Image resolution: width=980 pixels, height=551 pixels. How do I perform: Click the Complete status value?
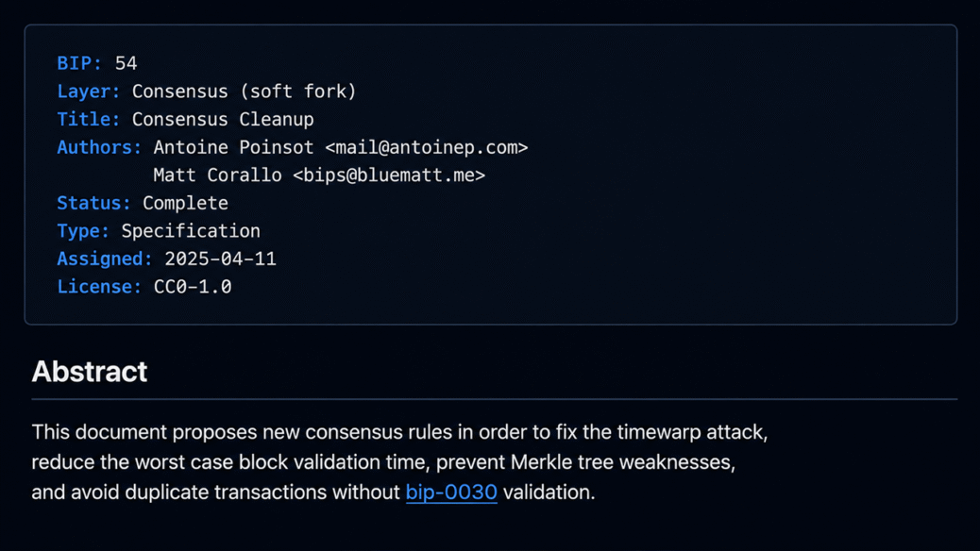(185, 203)
